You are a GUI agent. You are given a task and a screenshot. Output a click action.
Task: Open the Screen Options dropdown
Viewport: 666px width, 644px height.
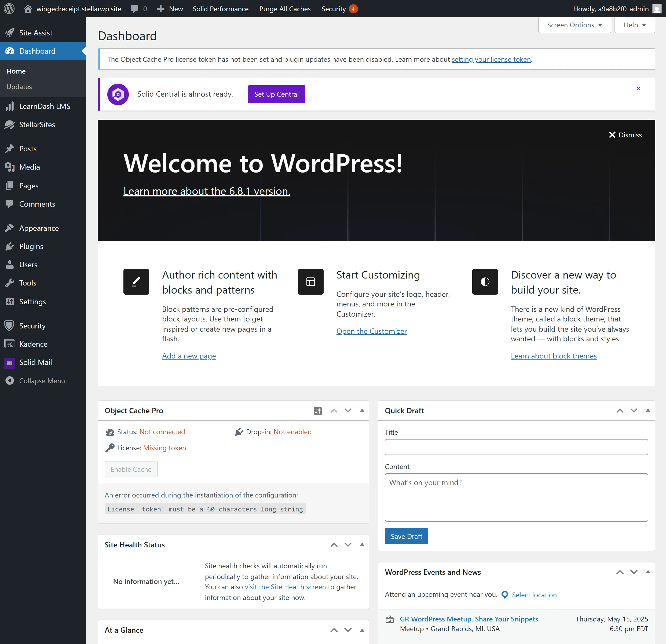(574, 25)
